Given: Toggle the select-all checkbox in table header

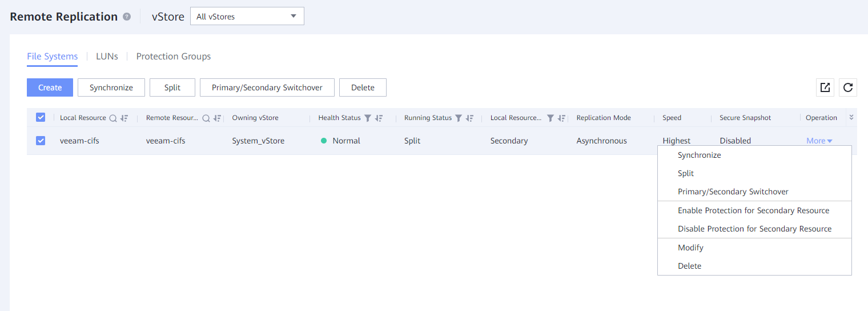Looking at the screenshot, I should (41, 118).
